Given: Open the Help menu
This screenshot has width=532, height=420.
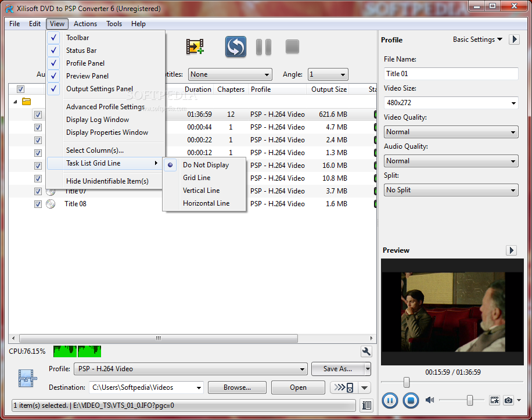Looking at the screenshot, I should click(138, 24).
